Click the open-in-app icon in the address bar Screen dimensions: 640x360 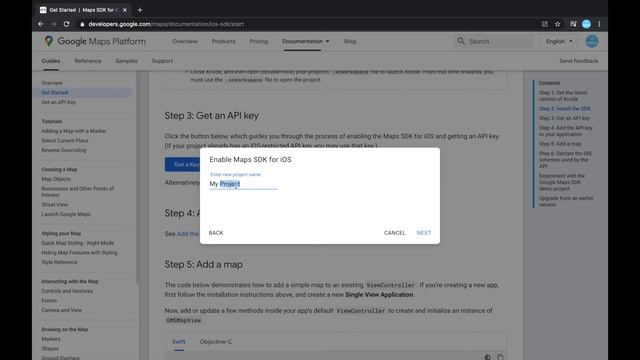pyautogui.click(x=544, y=24)
